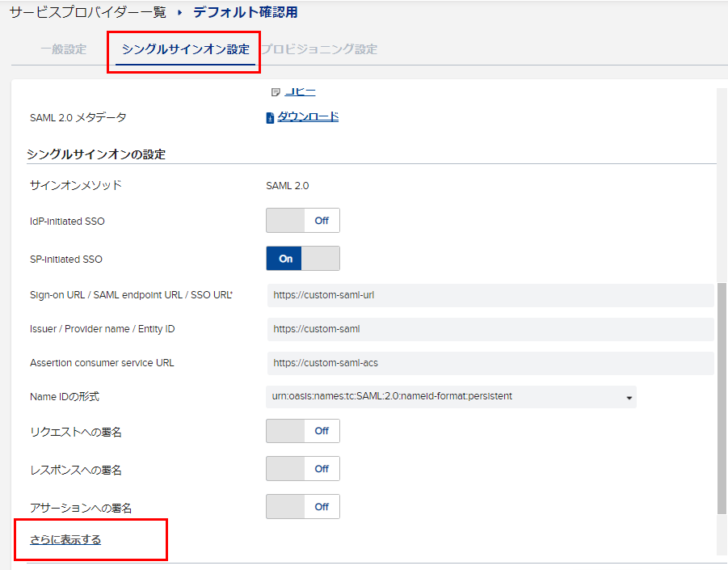Enable レスポンスへの署名 toggle
This screenshot has height=570, width=728.
[x=303, y=469]
